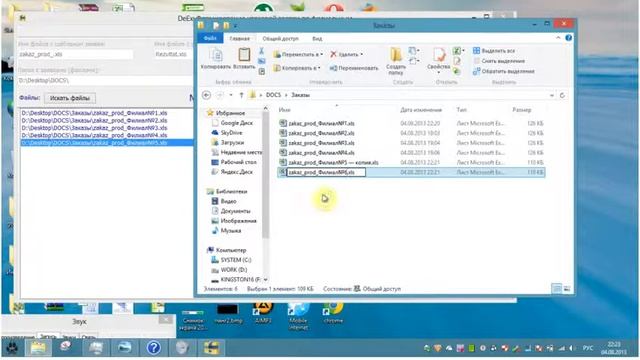Expand the Свойства dropdown arrow

click(439, 73)
